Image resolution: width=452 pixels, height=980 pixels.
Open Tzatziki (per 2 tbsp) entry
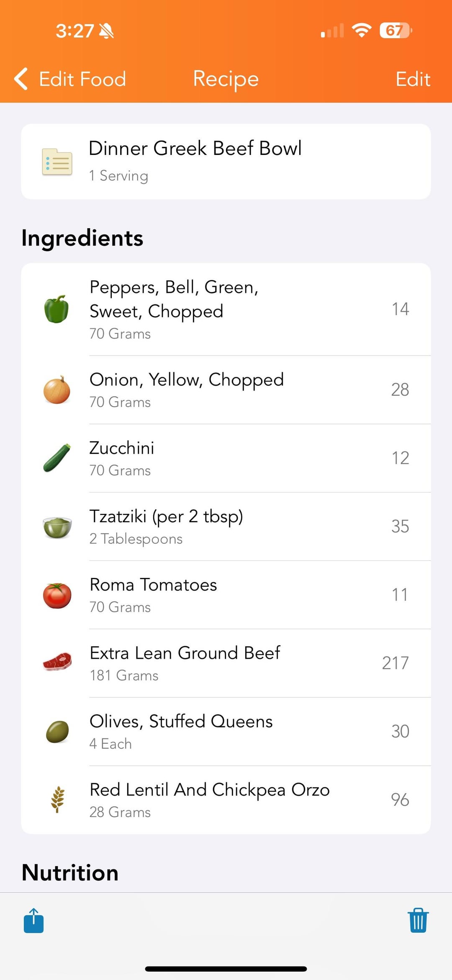226,526
